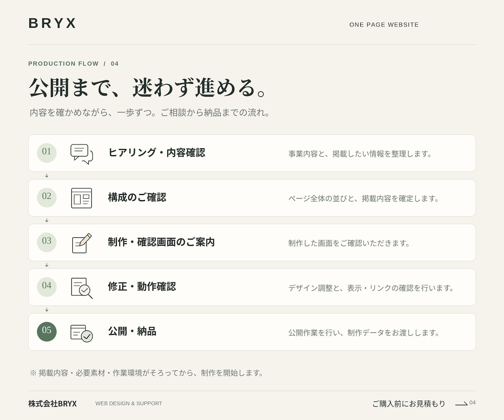Click the 株式会社BRYX footer name
Image resolution: width=504 pixels, height=420 pixels.
coord(52,403)
